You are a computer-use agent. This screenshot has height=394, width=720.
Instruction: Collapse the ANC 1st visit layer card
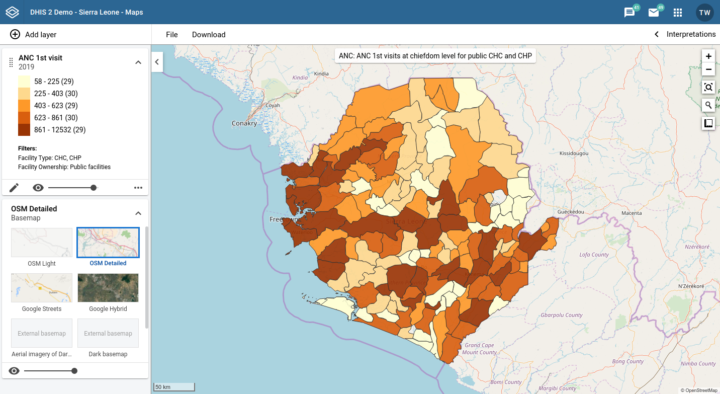[x=138, y=62]
